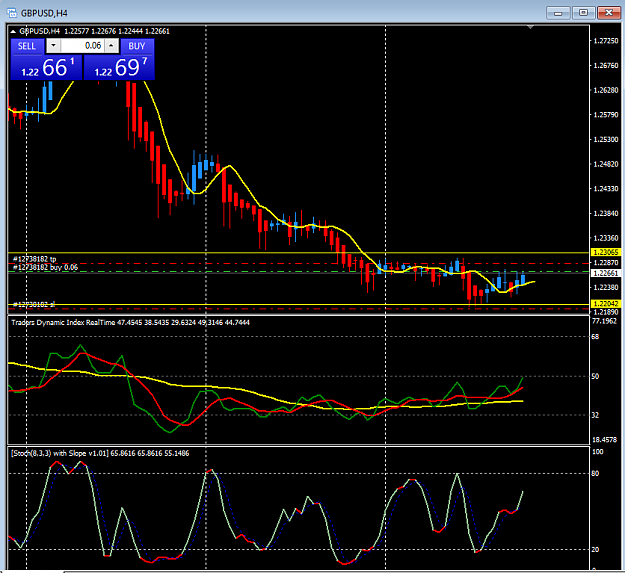Maximize the GBPUSD,H4 chart window

coord(583,13)
